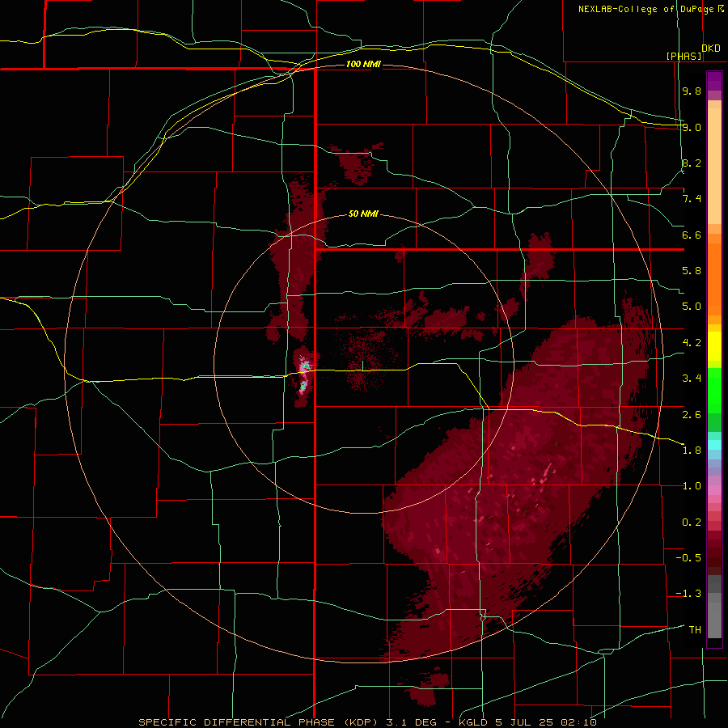Click the 8.2 color scale value
The image size is (728, 728).
coord(692,163)
